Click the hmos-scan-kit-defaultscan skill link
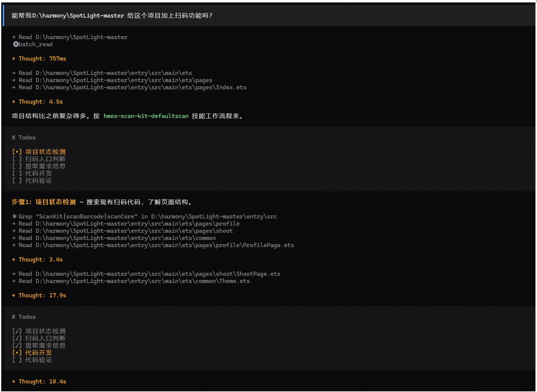This screenshot has width=537, height=392. click(x=146, y=116)
